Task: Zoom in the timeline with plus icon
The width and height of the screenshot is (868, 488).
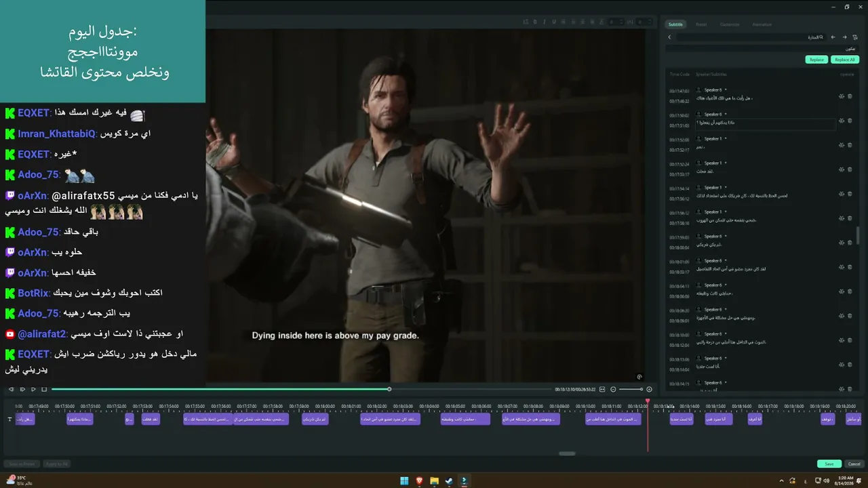Action: pos(649,389)
